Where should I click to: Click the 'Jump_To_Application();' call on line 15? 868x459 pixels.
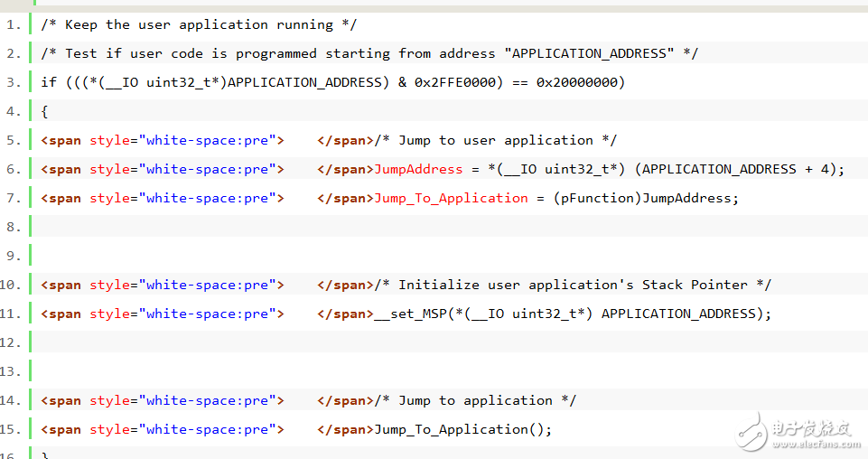463,430
